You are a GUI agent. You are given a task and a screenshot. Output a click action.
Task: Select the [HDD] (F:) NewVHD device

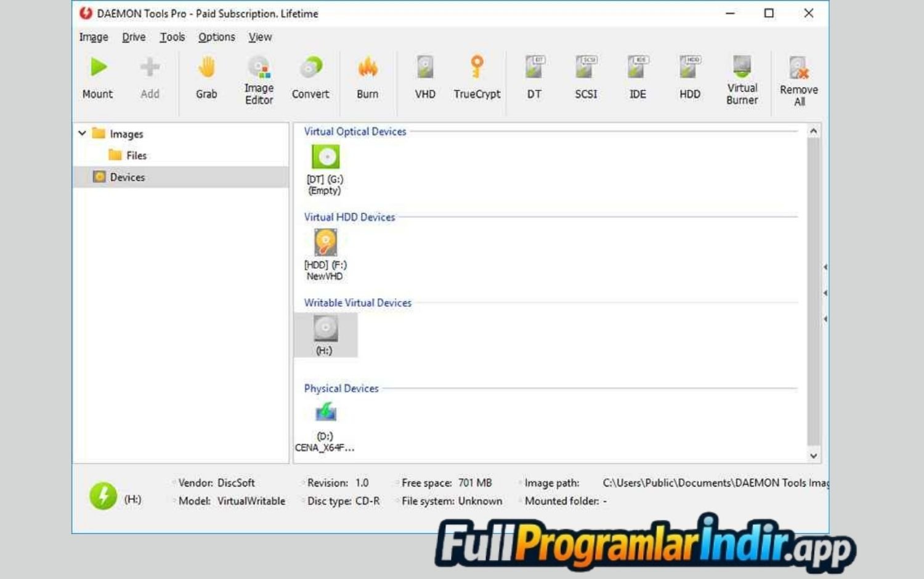(325, 255)
